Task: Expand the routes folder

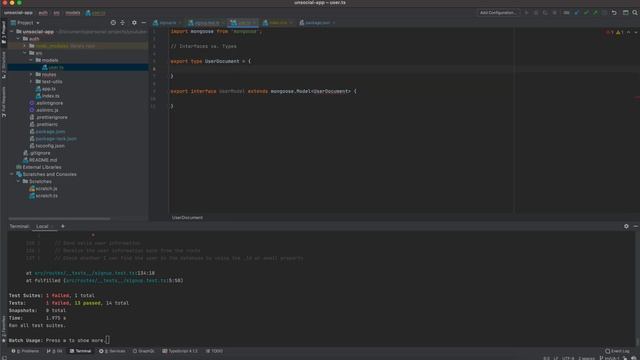Action: 31,74
